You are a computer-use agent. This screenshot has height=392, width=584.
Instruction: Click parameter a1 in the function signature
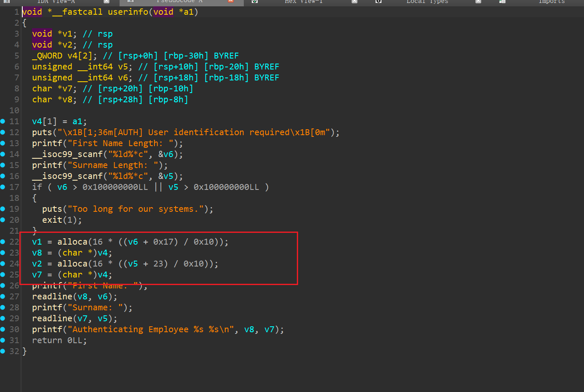point(189,12)
